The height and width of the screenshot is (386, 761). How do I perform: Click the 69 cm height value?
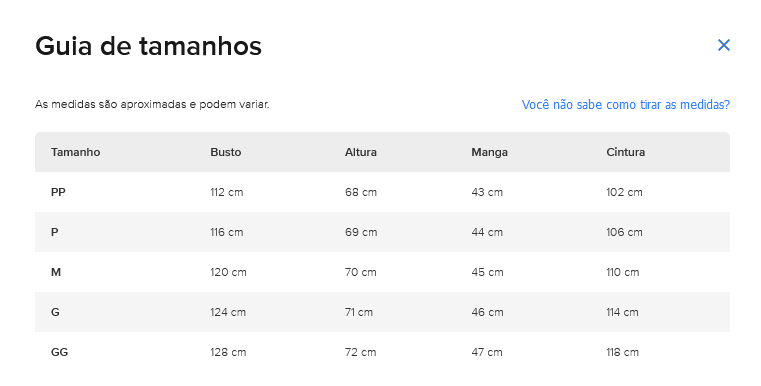[x=361, y=232]
